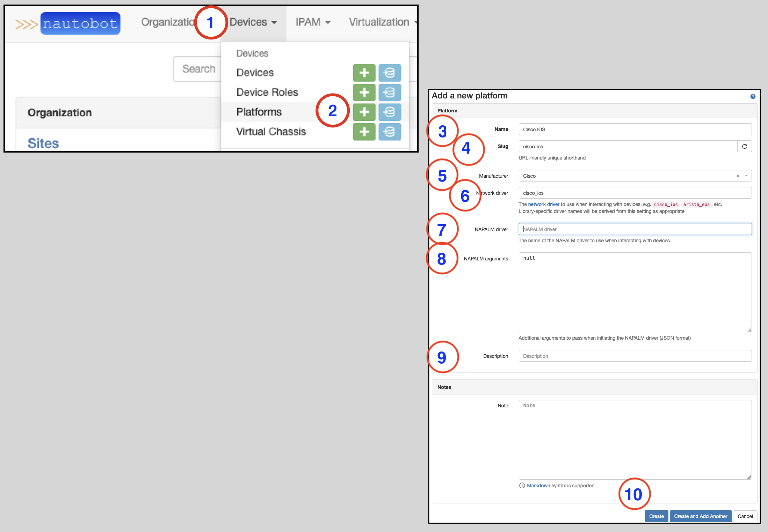Click the Cancel button
This screenshot has width=768, height=532.
pos(745,516)
